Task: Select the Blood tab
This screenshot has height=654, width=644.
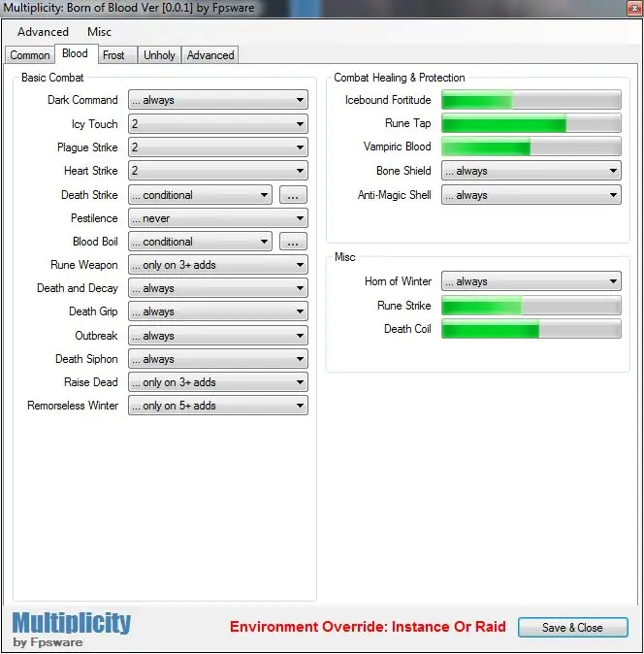Action: click(x=75, y=53)
